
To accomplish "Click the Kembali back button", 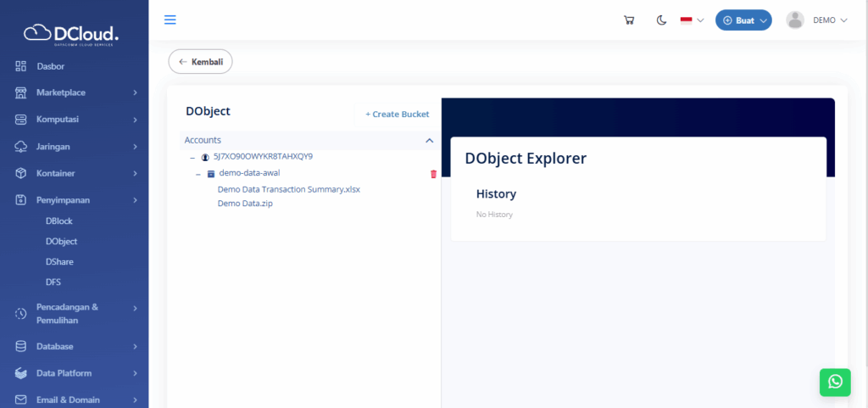I will 200,62.
